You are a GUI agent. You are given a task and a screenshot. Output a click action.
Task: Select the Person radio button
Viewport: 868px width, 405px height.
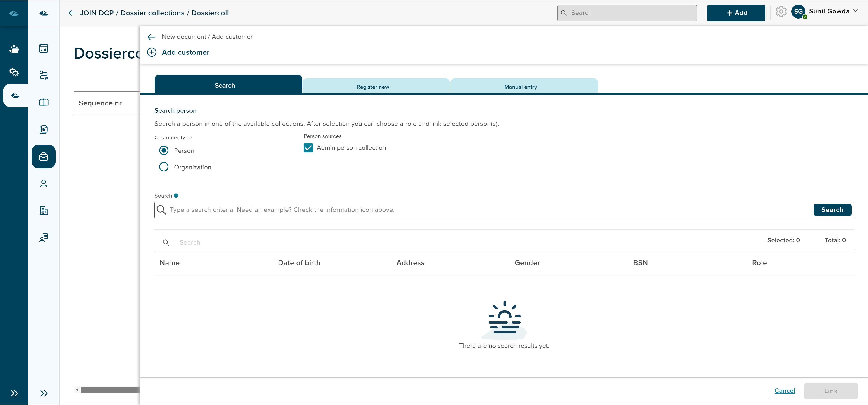tap(164, 150)
